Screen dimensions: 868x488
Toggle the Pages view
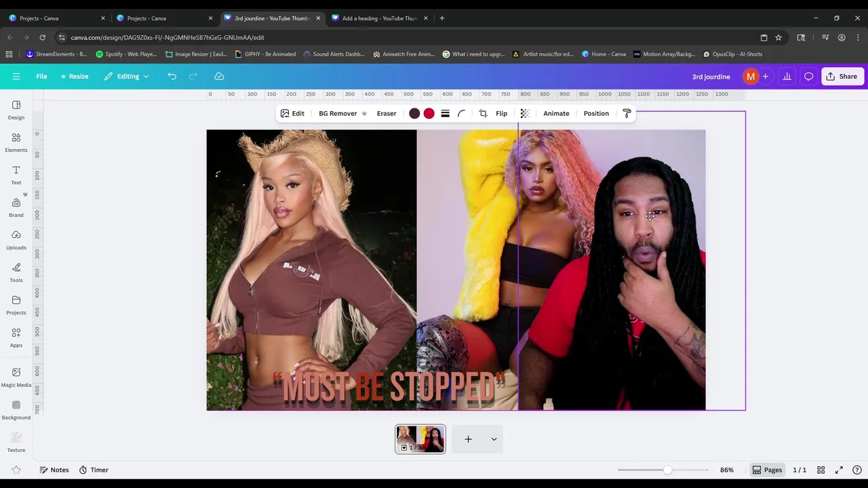(x=767, y=470)
